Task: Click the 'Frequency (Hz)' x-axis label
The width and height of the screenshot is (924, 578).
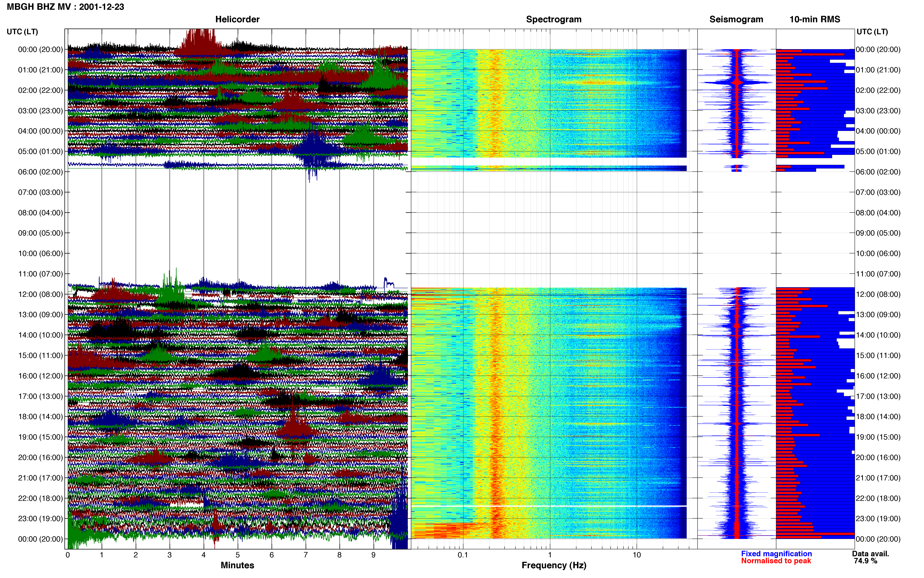Action: point(554,565)
